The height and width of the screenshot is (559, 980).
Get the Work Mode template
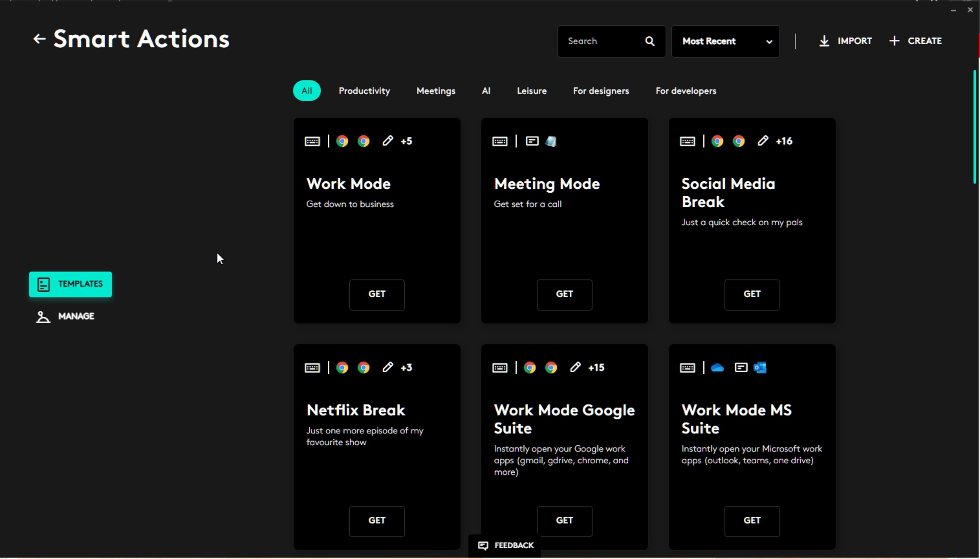click(377, 295)
